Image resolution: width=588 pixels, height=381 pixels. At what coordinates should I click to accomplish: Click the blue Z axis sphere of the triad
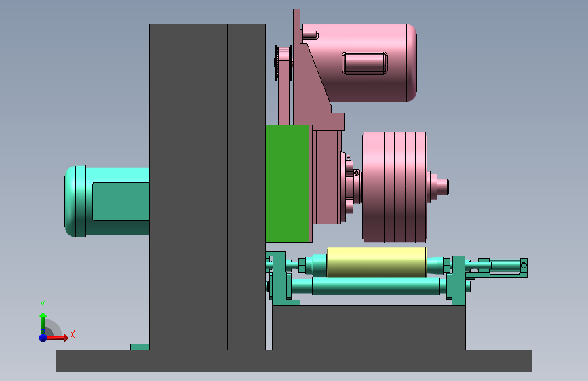pyautogui.click(x=43, y=338)
